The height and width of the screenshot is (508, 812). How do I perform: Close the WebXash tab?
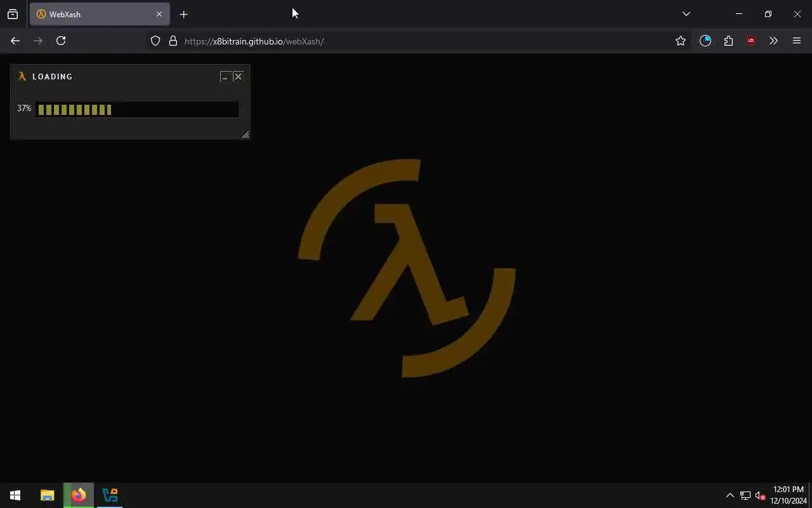tap(159, 14)
